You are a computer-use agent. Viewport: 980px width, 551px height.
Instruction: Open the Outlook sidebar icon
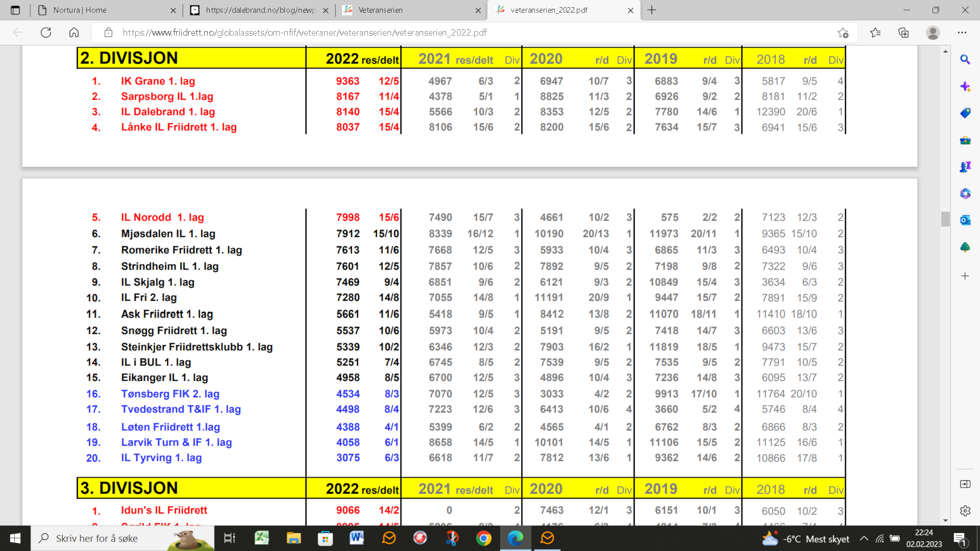965,220
